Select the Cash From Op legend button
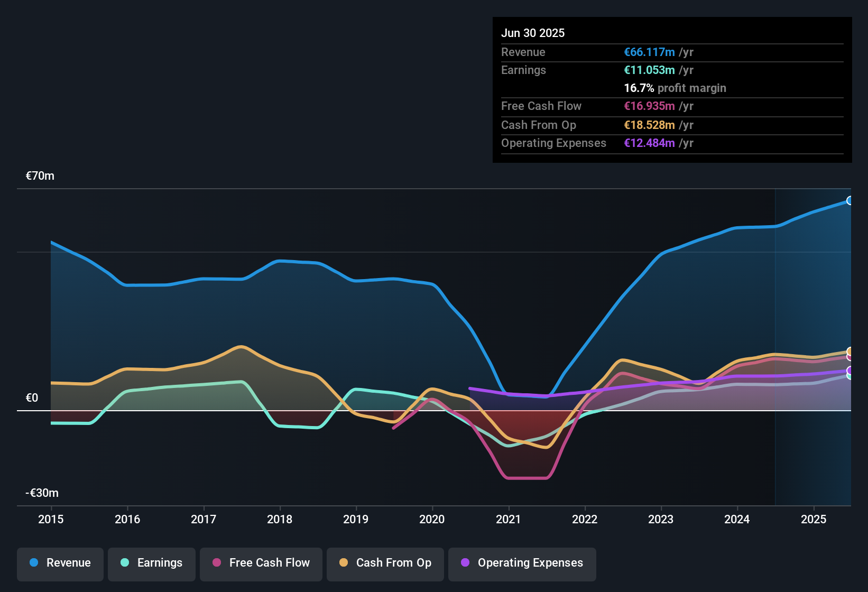Screen dimensions: 868x592 tap(385, 563)
